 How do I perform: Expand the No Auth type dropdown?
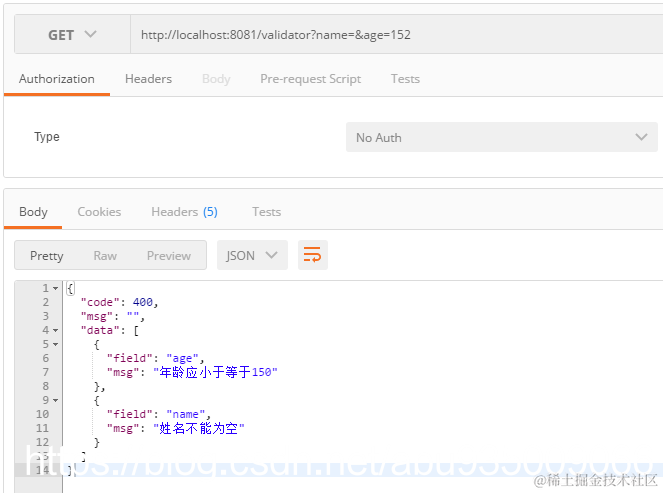click(x=501, y=137)
